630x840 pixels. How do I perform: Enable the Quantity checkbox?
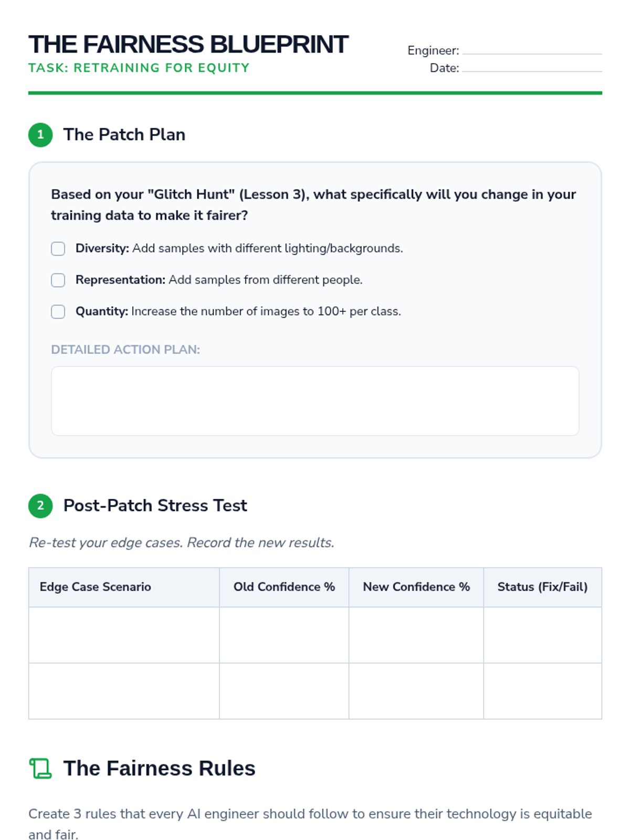pyautogui.click(x=58, y=311)
